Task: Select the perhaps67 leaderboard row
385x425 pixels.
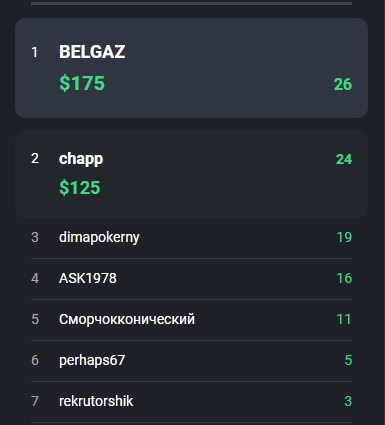Action: pos(191,361)
